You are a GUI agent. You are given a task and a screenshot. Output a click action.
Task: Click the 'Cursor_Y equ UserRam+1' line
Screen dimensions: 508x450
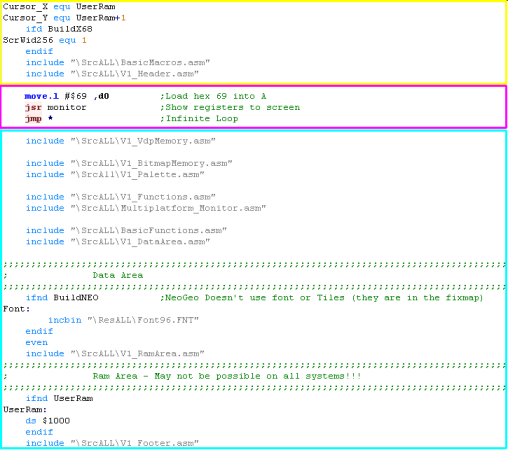[64, 18]
